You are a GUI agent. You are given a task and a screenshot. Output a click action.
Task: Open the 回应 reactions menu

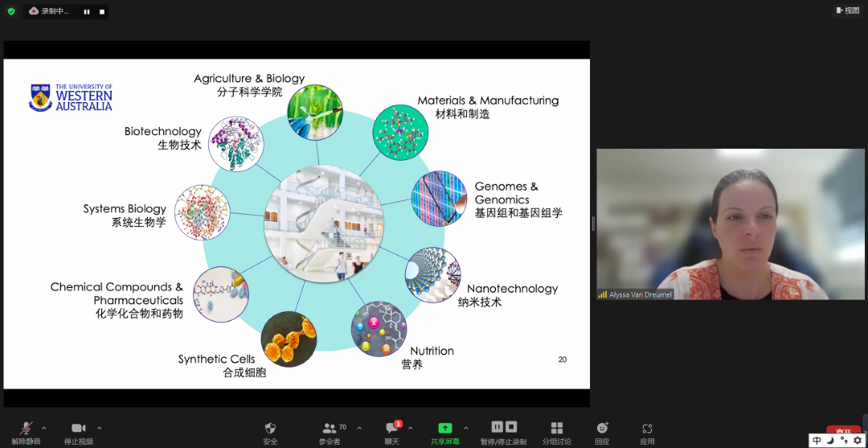click(602, 433)
